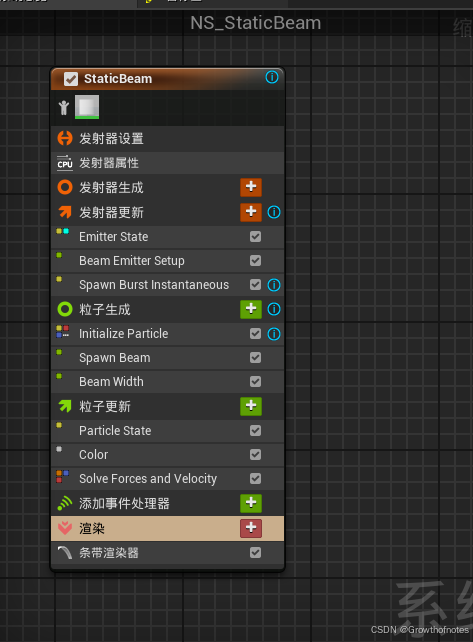This screenshot has height=642, width=473.
Task: Open info icon beside 发射器更新
Action: click(x=274, y=212)
